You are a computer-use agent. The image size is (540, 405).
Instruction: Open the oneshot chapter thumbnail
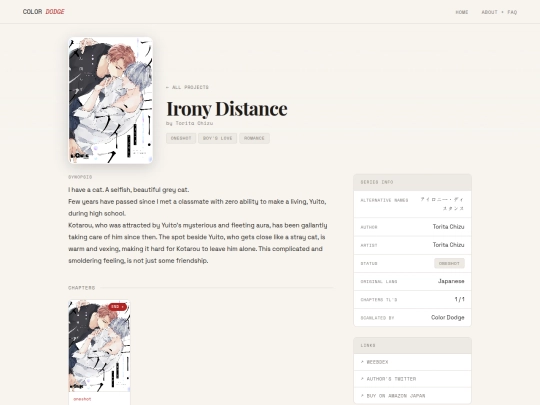tap(100, 345)
